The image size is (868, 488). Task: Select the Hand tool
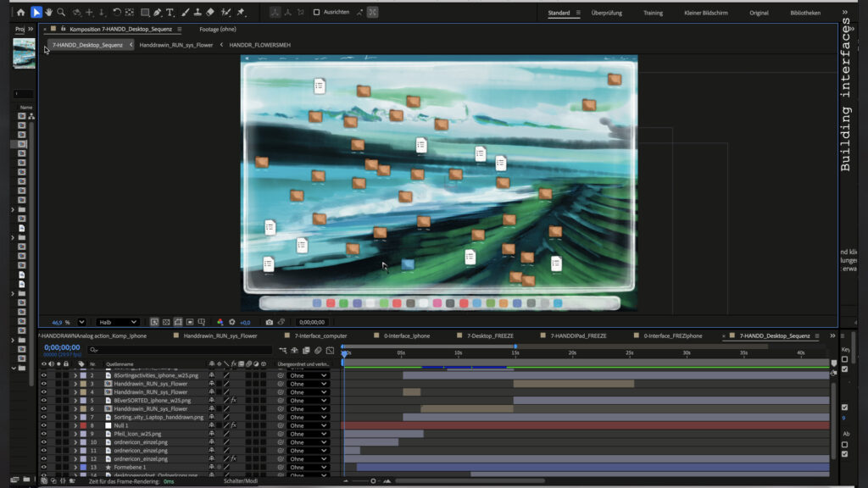[48, 13]
